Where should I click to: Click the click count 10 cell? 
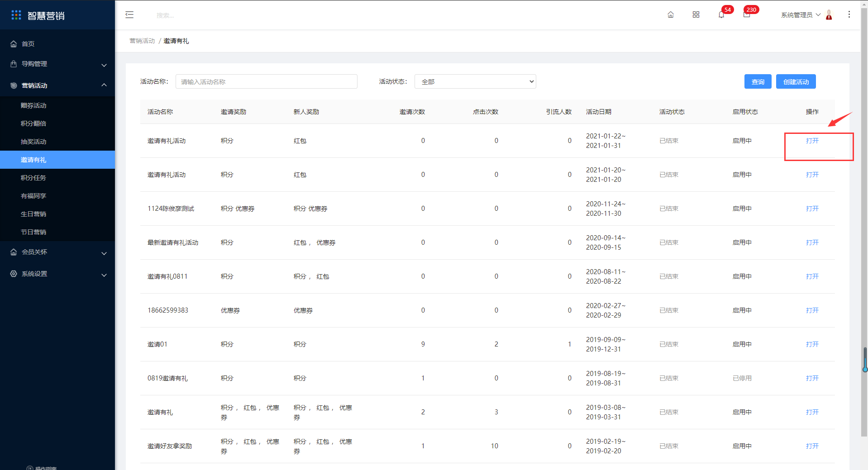click(495, 446)
